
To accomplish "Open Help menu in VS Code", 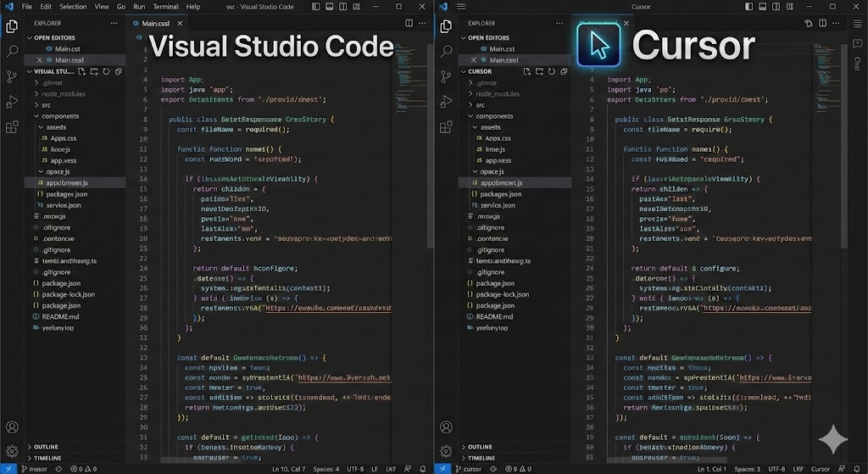I will [193, 7].
